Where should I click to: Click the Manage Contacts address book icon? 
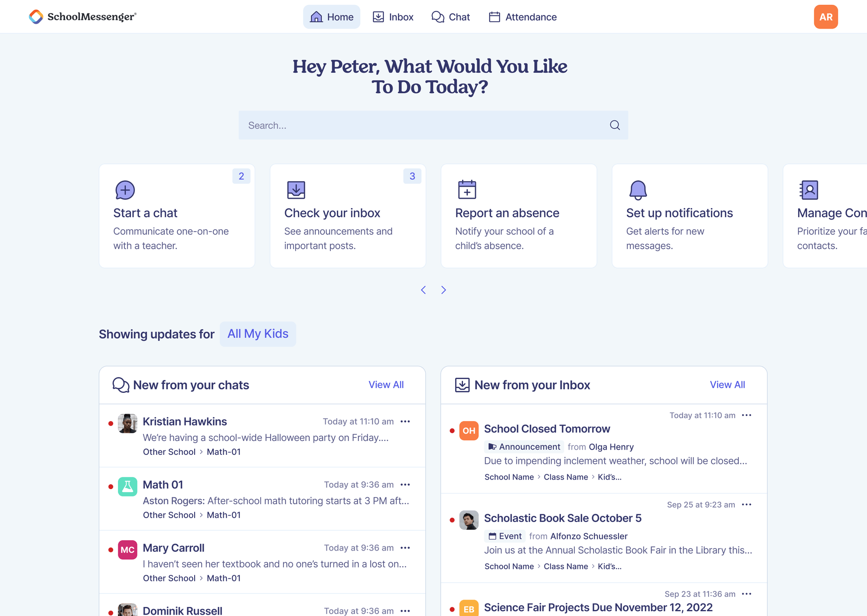point(809,190)
